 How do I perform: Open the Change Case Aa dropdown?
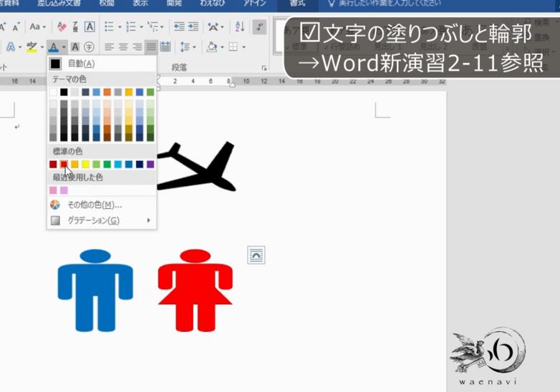(37, 26)
